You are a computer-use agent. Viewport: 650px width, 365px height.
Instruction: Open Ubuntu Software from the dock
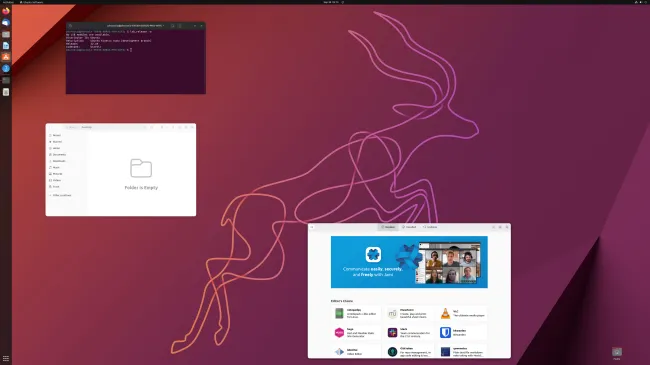(6, 57)
